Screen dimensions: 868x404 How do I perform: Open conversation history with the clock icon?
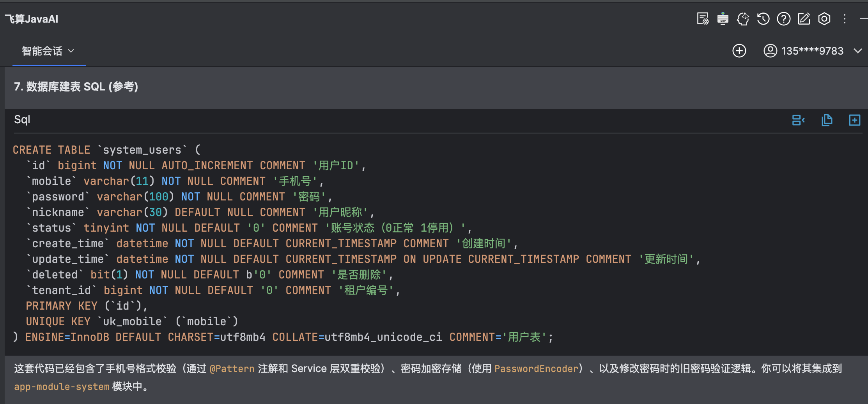[763, 18]
